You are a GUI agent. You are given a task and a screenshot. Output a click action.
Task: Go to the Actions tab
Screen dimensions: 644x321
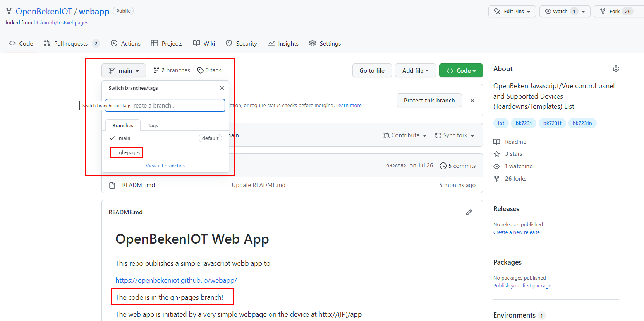(x=125, y=43)
